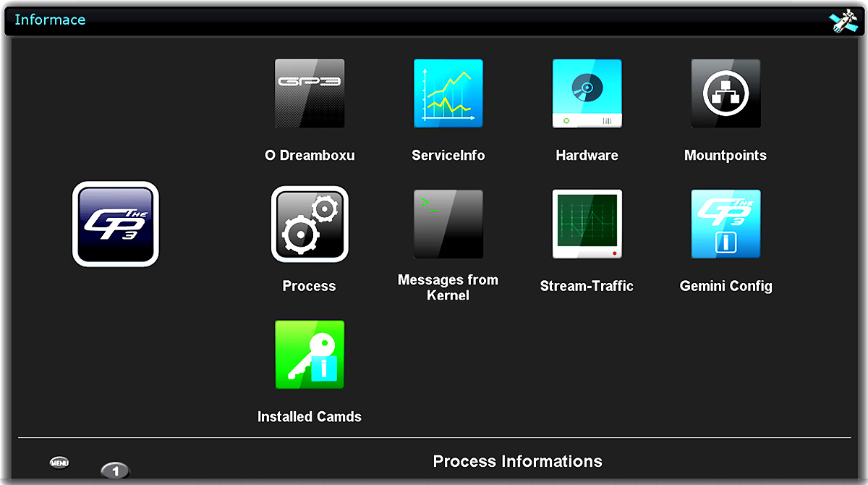Open the ServiceInfo chart icon

click(448, 93)
